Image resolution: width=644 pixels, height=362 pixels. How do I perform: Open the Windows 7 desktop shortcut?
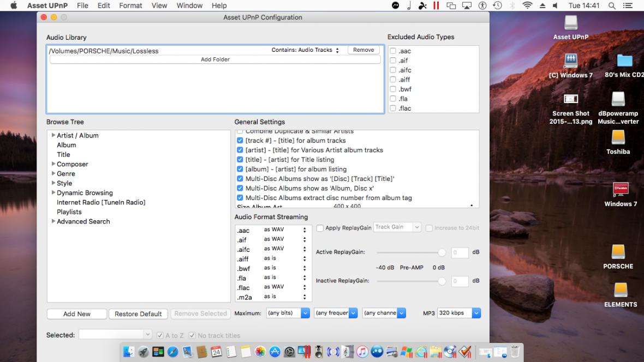621,190
